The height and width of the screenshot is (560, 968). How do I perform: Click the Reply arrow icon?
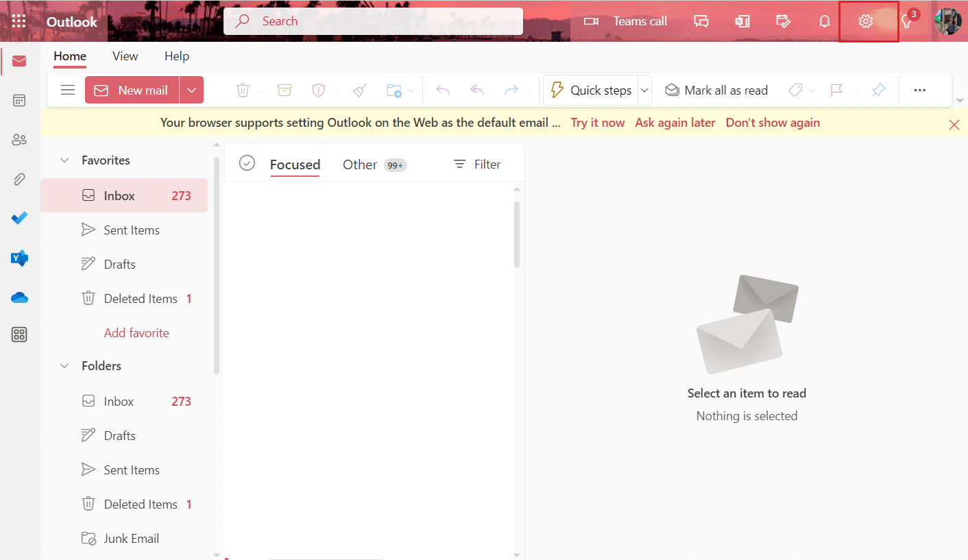(443, 90)
